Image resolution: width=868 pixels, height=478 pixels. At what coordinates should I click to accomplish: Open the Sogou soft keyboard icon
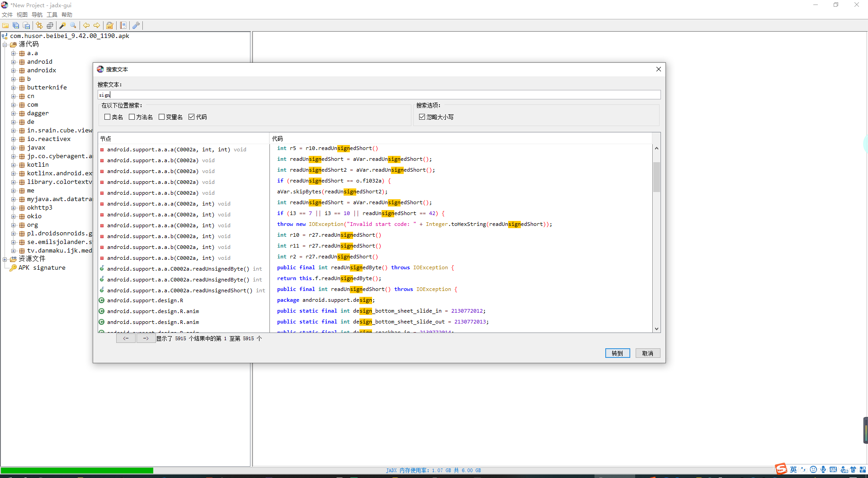coord(833,470)
